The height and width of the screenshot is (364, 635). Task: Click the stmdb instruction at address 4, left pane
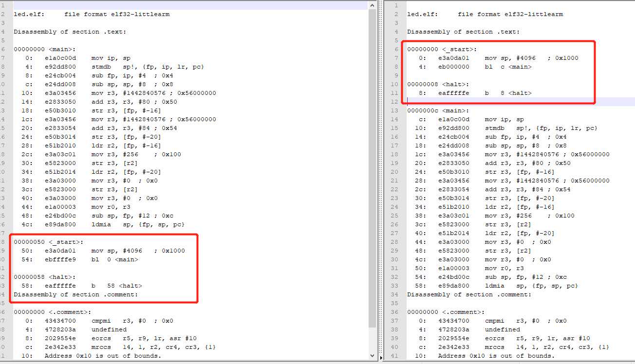coord(148,67)
